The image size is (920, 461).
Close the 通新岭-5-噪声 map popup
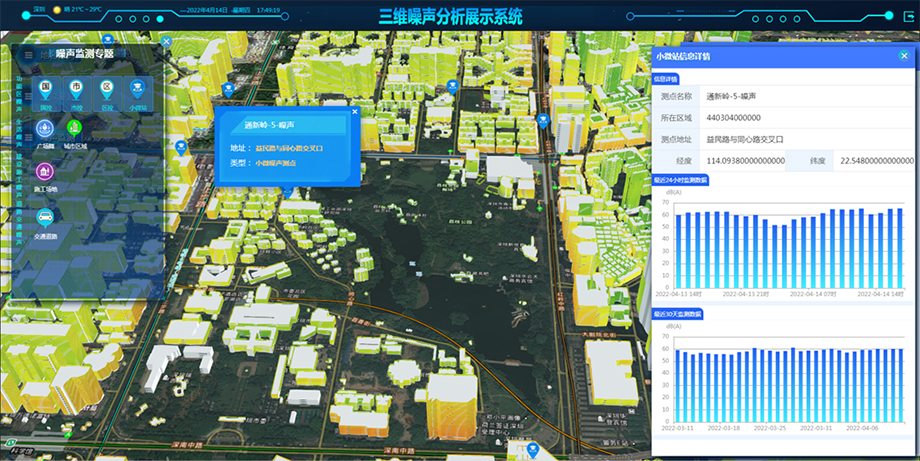pyautogui.click(x=354, y=111)
